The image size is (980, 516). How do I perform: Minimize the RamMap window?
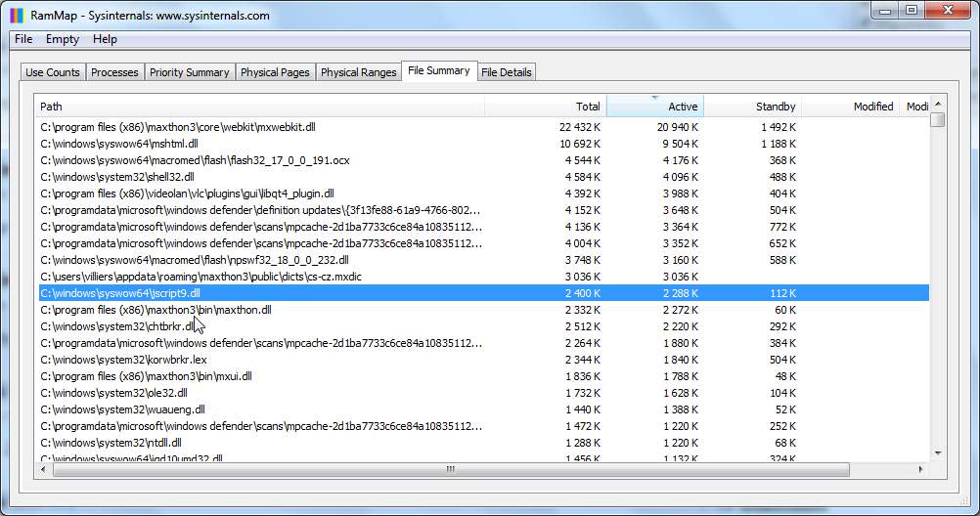click(x=885, y=10)
